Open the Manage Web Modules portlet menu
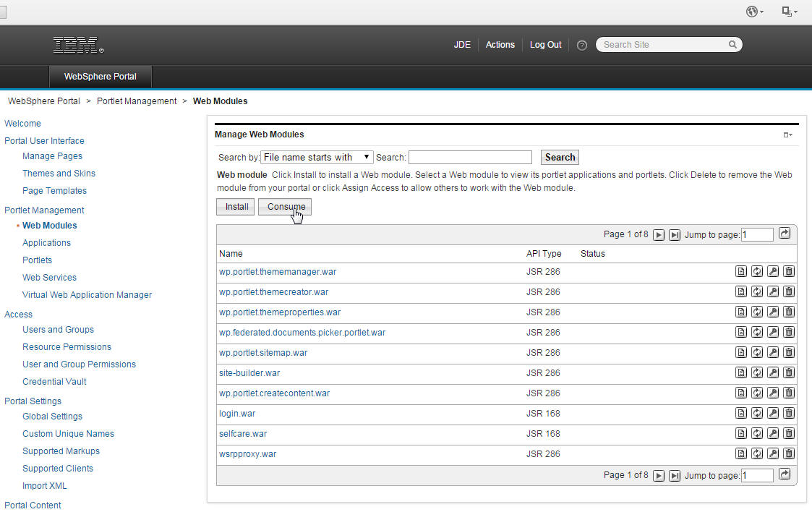 [x=787, y=135]
